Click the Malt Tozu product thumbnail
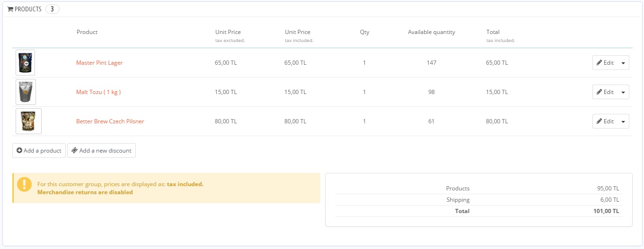The height and width of the screenshot is (249, 644). (x=26, y=92)
